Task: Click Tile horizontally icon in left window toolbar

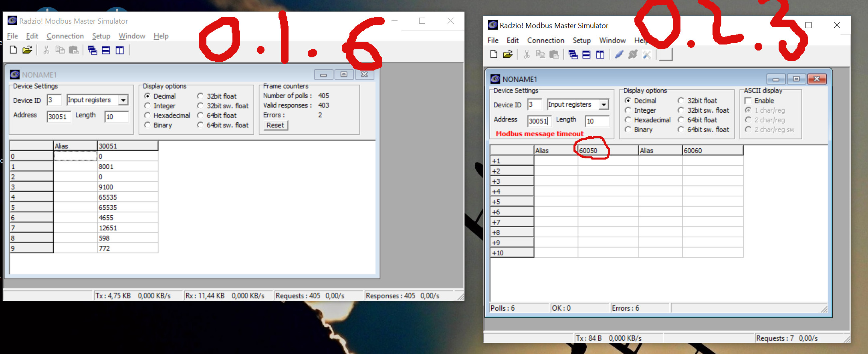Action: point(106,50)
